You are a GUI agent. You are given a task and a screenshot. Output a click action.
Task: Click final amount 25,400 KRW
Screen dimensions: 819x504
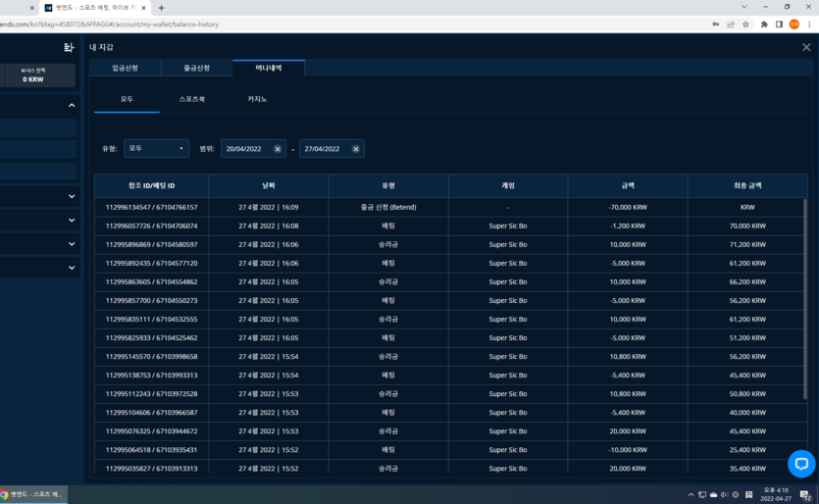pyautogui.click(x=747, y=450)
